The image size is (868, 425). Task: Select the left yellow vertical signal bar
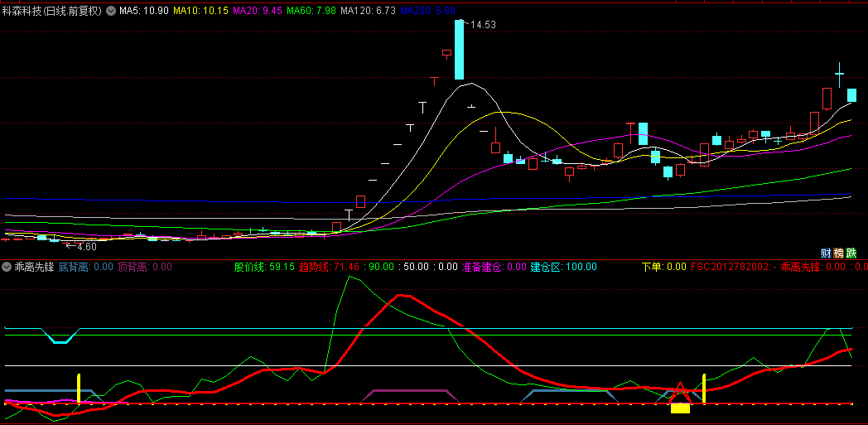point(79,389)
